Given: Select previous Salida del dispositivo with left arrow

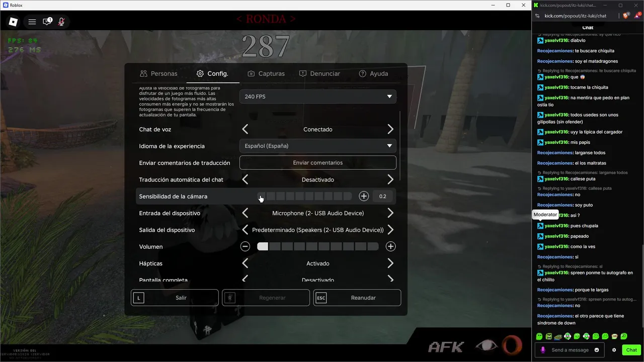Looking at the screenshot, I should 245,230.
